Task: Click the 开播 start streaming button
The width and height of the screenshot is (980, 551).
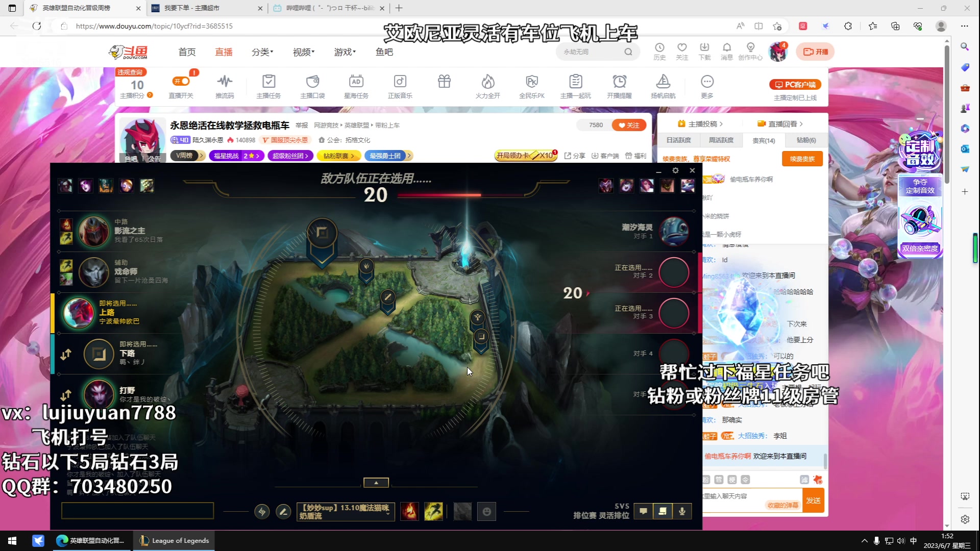Action: point(815,52)
